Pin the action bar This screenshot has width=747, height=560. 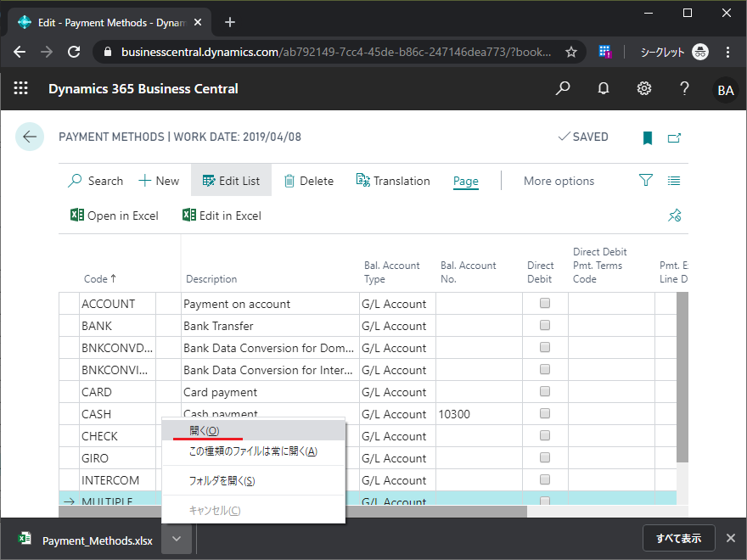(x=675, y=216)
